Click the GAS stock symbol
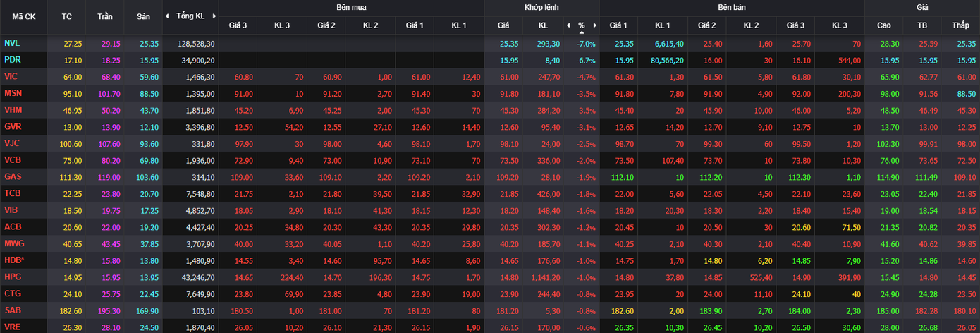 point(12,176)
